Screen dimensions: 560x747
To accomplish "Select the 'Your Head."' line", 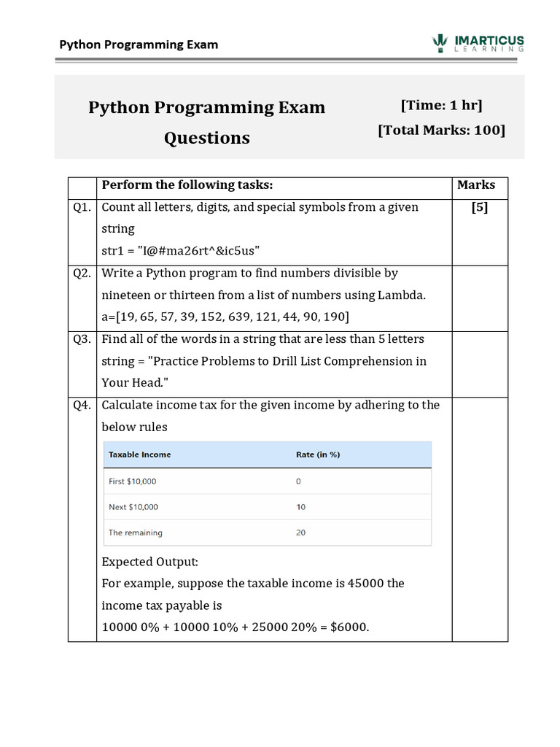I will click(x=135, y=382).
